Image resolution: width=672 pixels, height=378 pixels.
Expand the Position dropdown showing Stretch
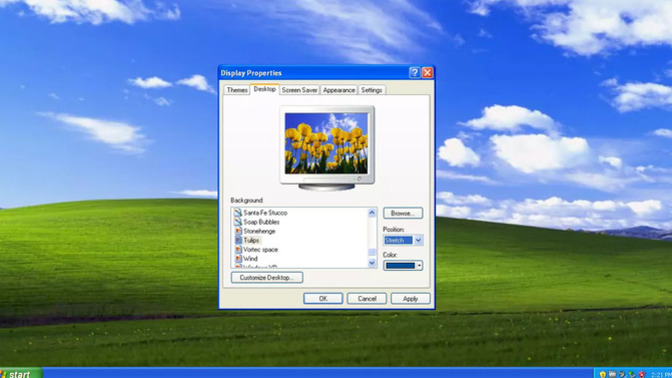(x=418, y=240)
